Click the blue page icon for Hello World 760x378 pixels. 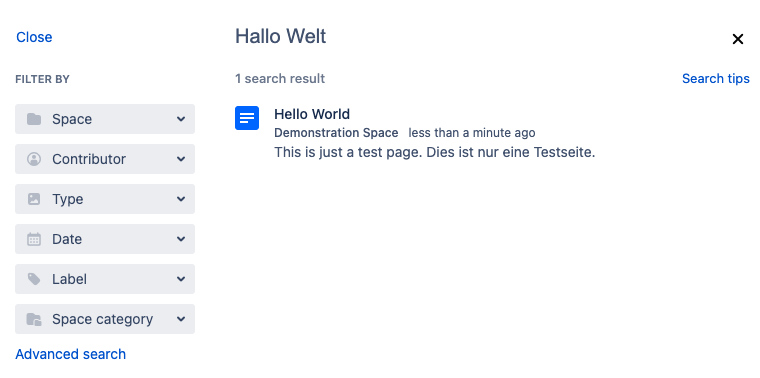point(247,118)
